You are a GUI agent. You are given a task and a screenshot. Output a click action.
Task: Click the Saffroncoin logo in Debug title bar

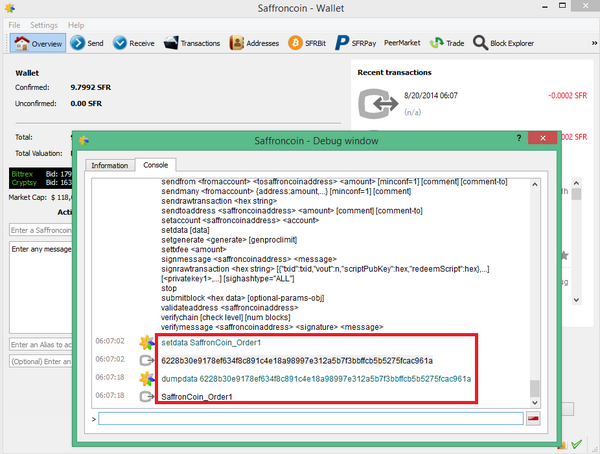(x=84, y=140)
